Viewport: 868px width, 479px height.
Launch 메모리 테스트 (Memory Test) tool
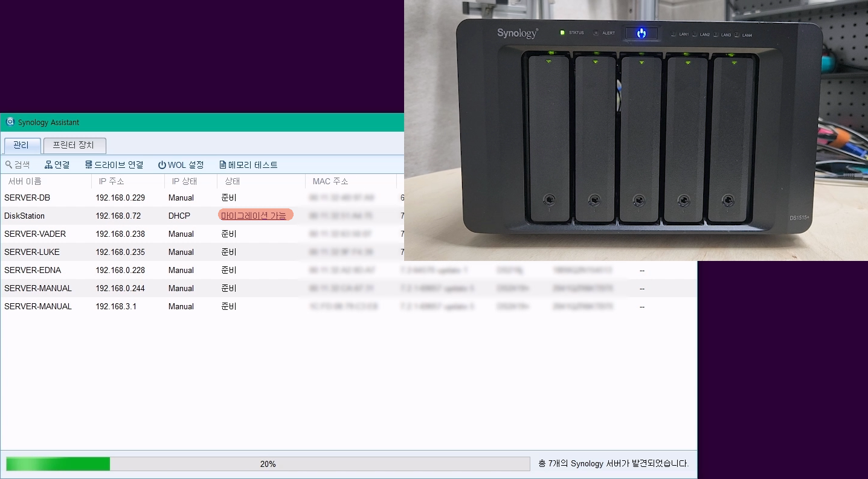click(x=248, y=165)
